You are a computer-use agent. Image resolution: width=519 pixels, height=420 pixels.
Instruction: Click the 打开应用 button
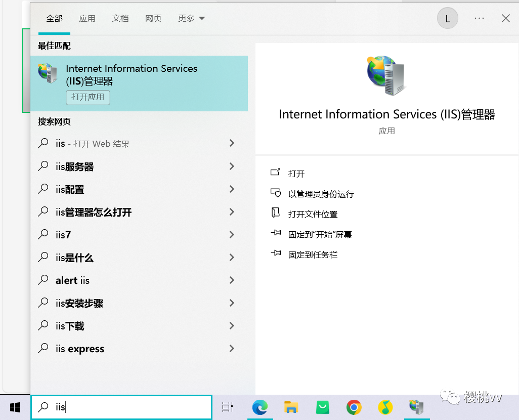88,97
